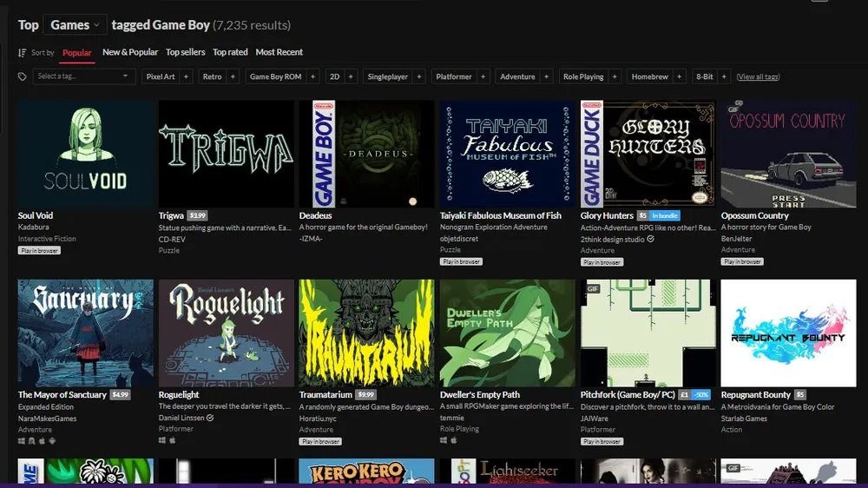Open Repugnant Bounty cover thumbnail

[789, 333]
